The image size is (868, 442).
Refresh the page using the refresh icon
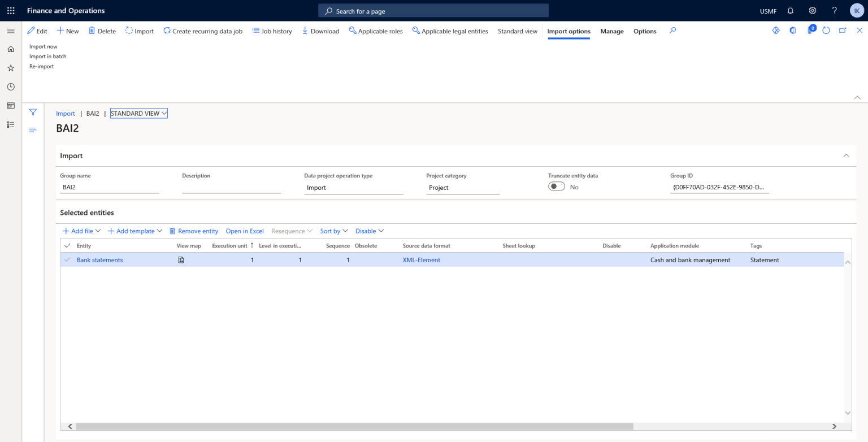point(824,31)
